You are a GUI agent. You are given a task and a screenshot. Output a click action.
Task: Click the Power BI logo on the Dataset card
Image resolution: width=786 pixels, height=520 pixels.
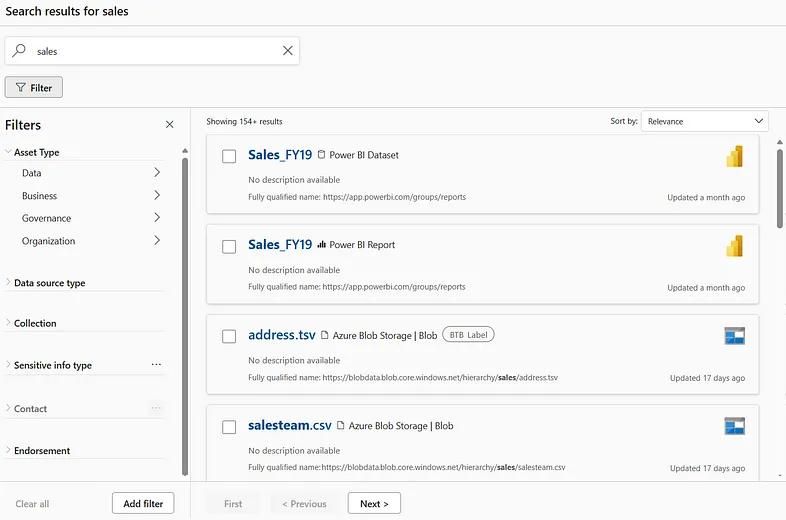(735, 156)
